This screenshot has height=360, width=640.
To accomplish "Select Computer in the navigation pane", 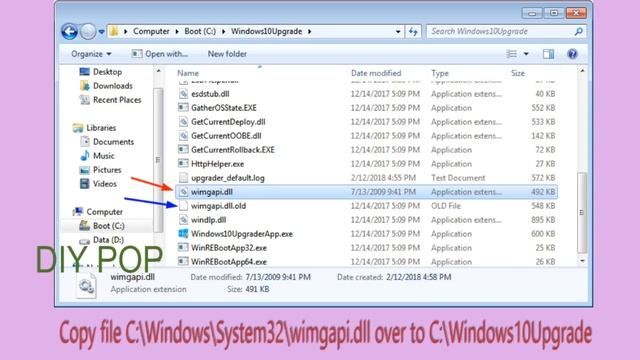I will tap(98, 212).
